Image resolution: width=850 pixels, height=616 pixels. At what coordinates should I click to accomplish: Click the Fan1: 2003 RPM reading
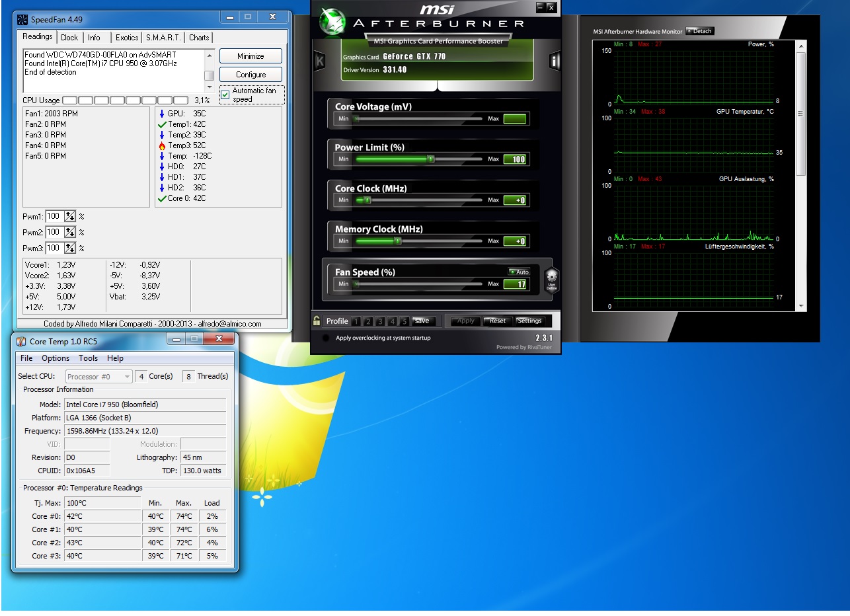[x=52, y=114]
